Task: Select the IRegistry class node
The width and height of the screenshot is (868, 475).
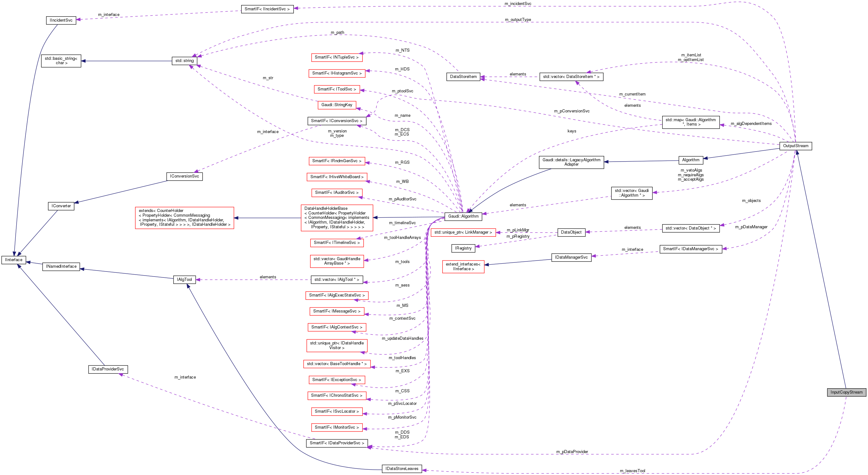Action: click(x=463, y=248)
